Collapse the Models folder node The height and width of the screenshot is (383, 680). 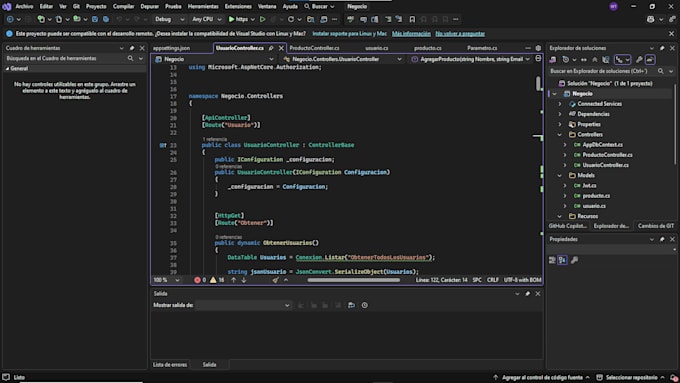pyautogui.click(x=560, y=175)
